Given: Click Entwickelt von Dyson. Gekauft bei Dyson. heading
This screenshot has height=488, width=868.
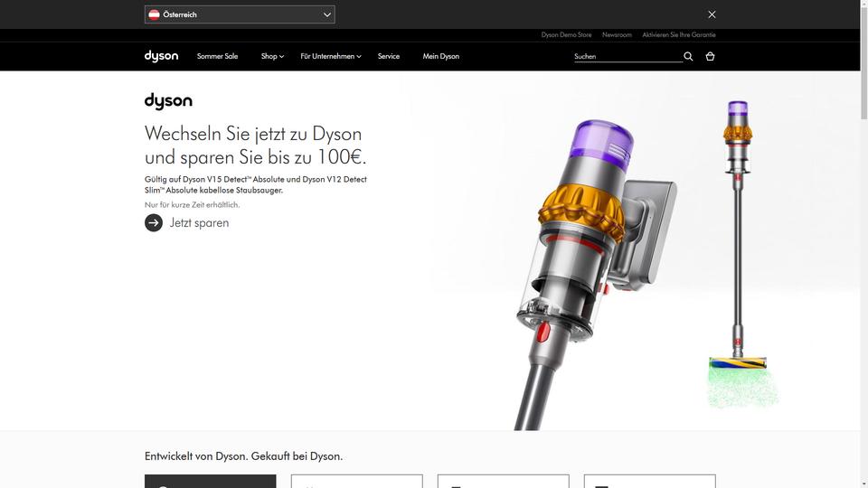Looking at the screenshot, I should 243,456.
